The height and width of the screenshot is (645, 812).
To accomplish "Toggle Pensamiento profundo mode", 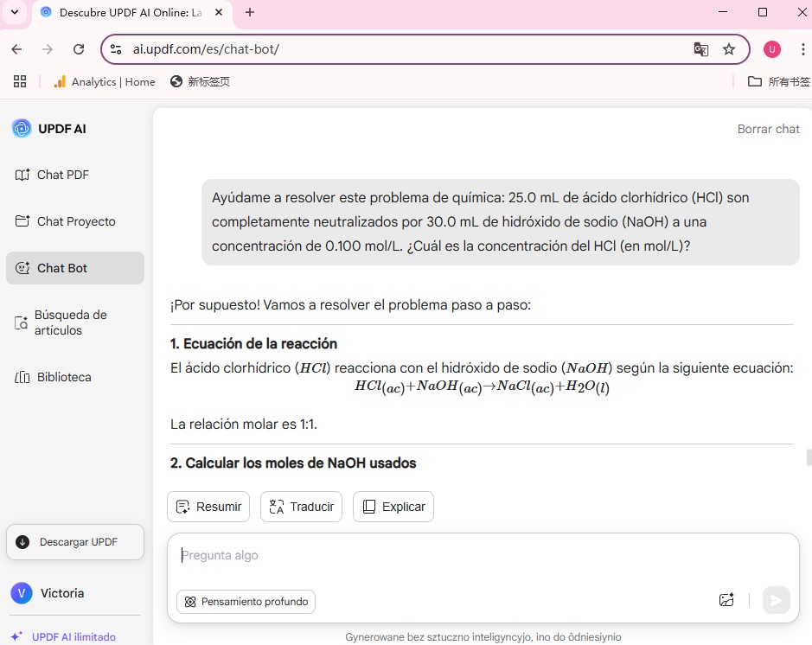I will [246, 602].
